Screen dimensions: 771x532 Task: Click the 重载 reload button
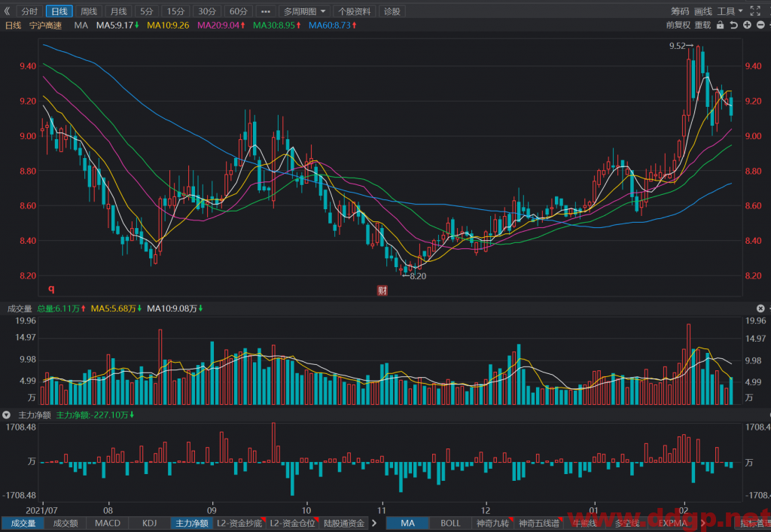(702, 25)
